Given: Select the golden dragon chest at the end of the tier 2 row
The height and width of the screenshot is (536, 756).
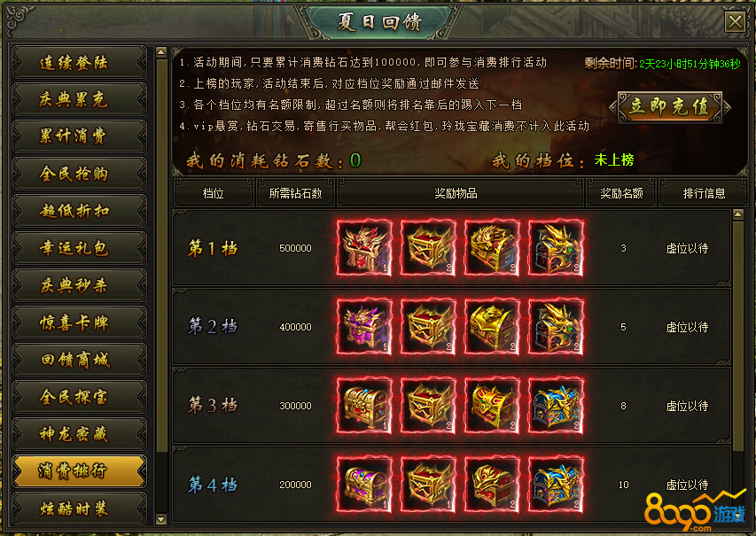Looking at the screenshot, I should click(556, 327).
